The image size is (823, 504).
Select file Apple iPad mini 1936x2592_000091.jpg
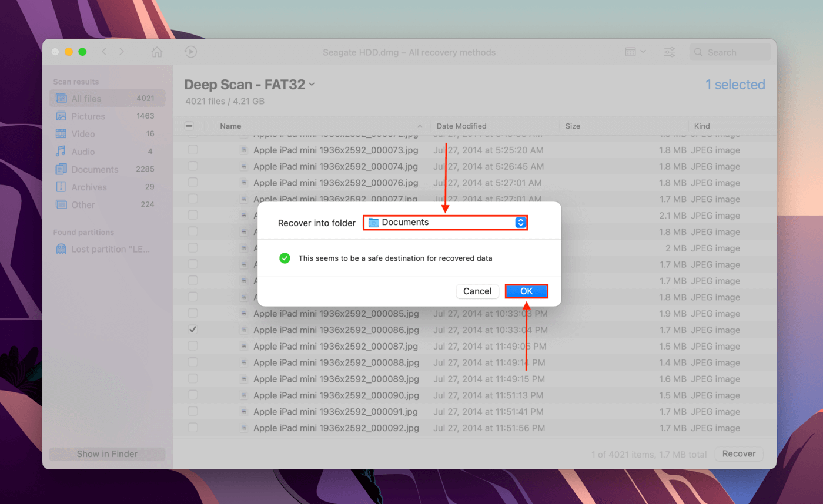coord(336,411)
